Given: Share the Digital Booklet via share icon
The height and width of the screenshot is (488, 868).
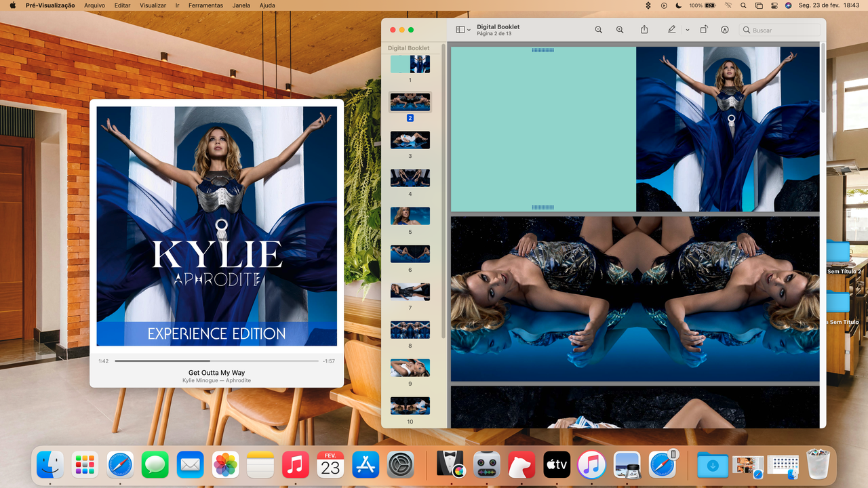Looking at the screenshot, I should pos(644,30).
